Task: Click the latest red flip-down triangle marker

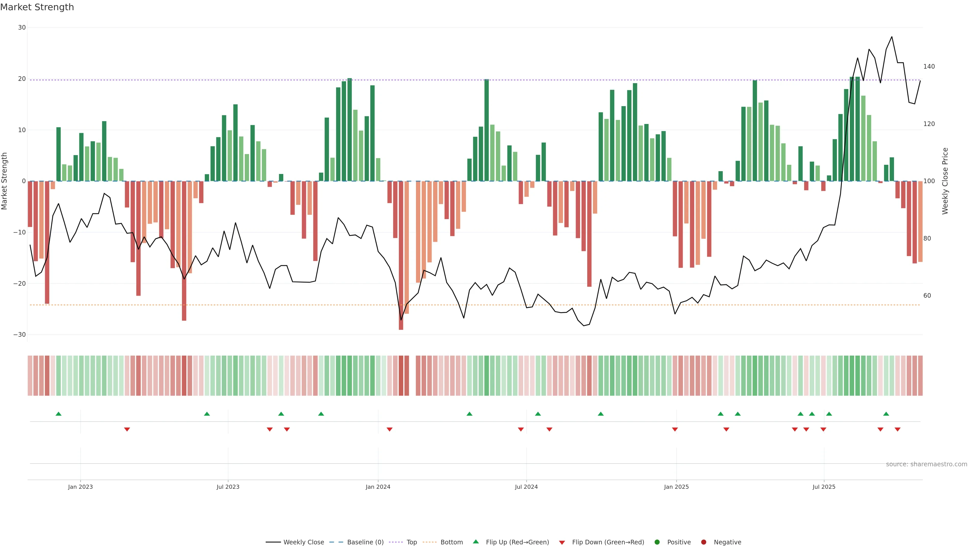Action: (x=898, y=429)
